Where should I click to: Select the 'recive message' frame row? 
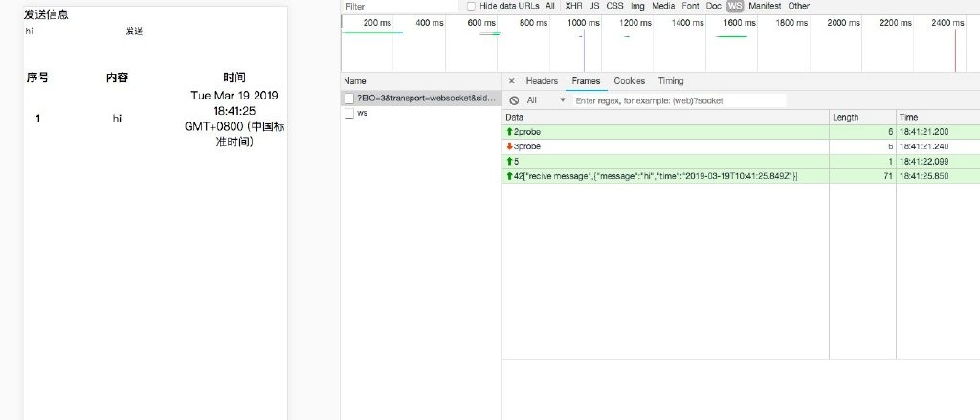coord(741,176)
